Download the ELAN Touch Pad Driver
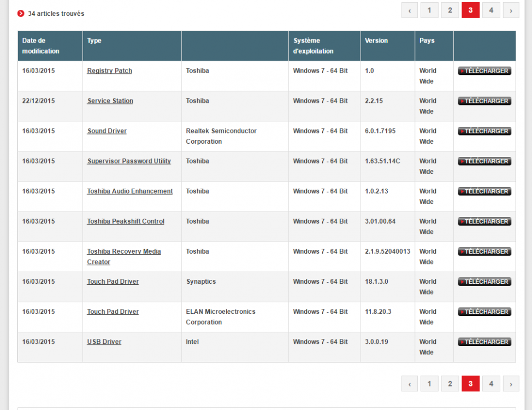Screen dimensions: 532x410 tap(484, 312)
